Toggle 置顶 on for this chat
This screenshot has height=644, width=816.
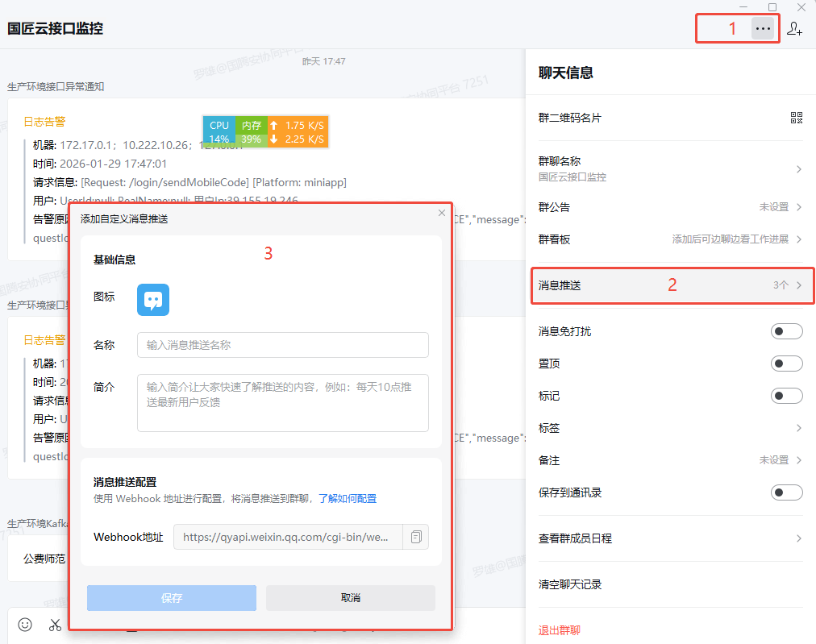[x=786, y=364]
